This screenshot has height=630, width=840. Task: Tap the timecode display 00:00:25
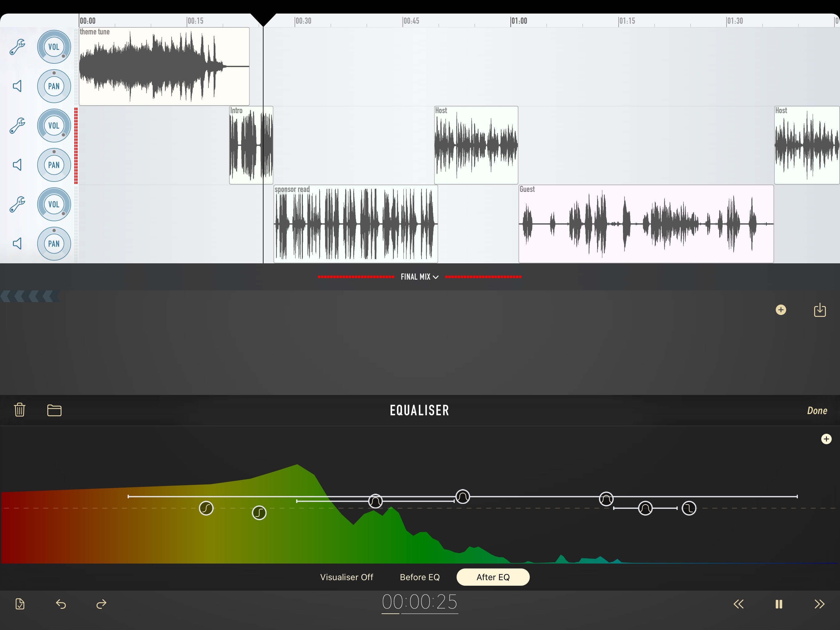pyautogui.click(x=419, y=603)
